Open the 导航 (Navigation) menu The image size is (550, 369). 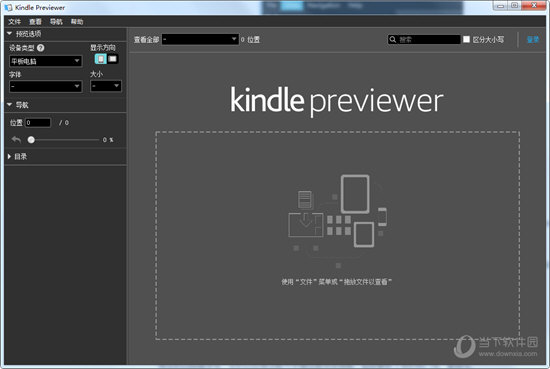pyautogui.click(x=56, y=22)
